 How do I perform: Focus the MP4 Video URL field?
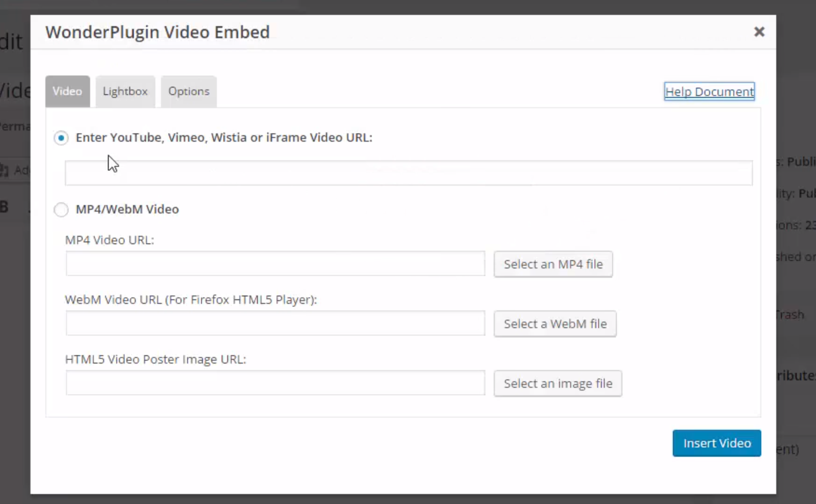[275, 263]
